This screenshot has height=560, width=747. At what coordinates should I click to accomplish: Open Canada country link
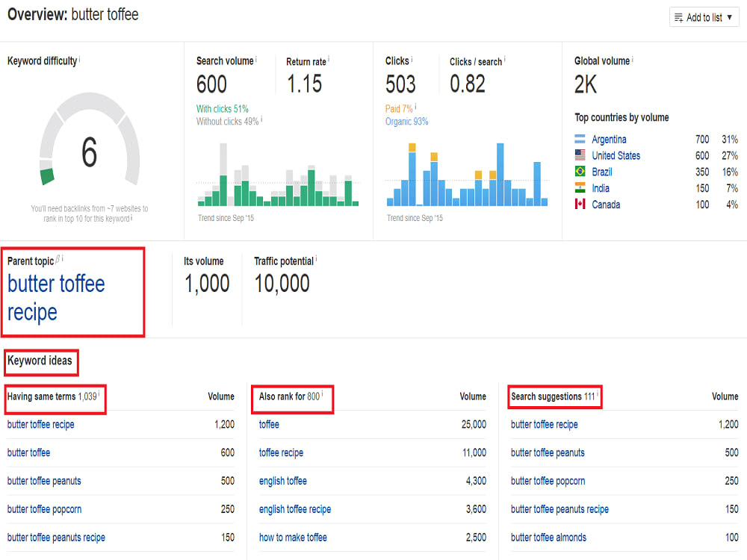tap(606, 205)
